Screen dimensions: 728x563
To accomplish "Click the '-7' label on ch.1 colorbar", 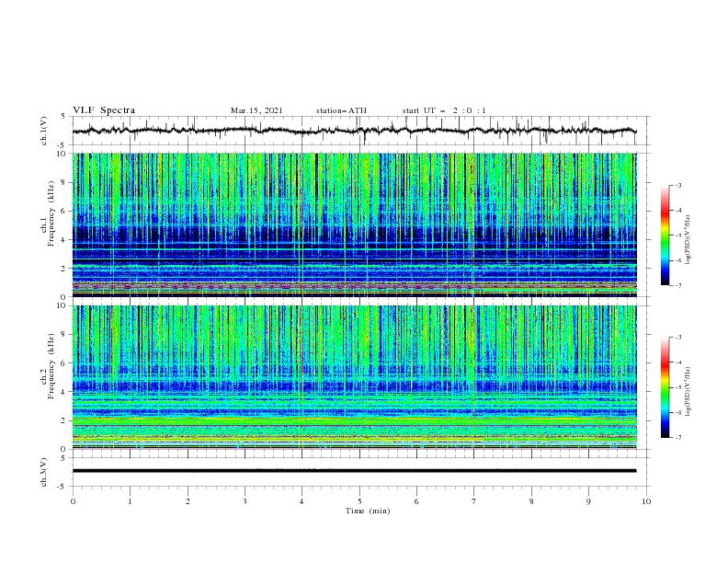I will [678, 285].
